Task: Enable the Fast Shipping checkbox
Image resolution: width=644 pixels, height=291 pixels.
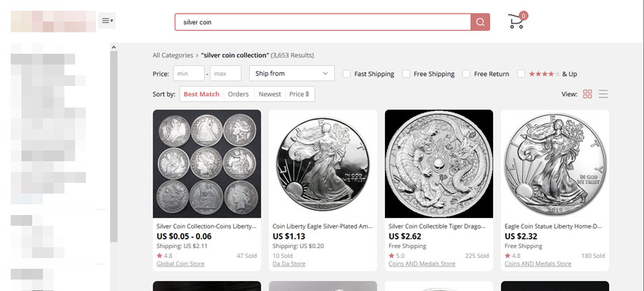Action: (x=347, y=74)
